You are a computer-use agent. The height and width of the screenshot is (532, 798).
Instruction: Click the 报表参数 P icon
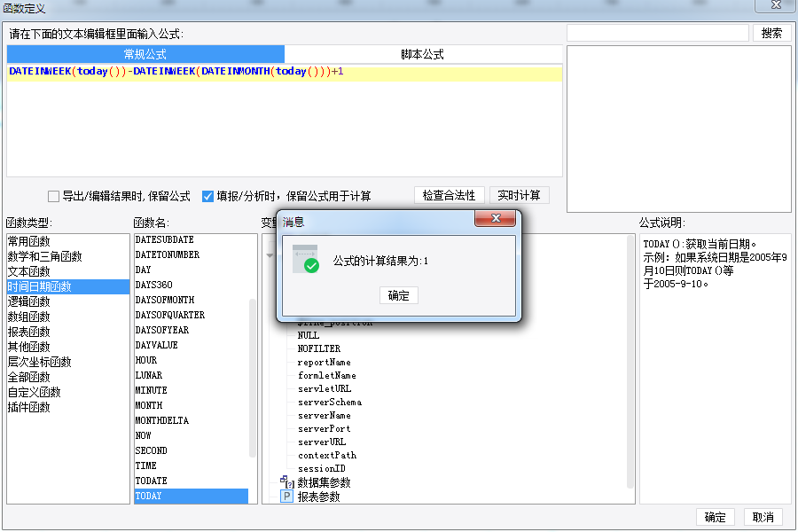pyautogui.click(x=287, y=497)
